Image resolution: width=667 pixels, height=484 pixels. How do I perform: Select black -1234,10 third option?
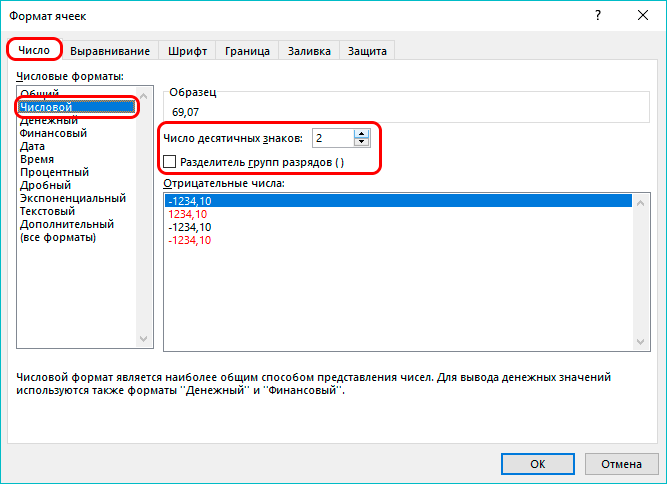(x=398, y=227)
